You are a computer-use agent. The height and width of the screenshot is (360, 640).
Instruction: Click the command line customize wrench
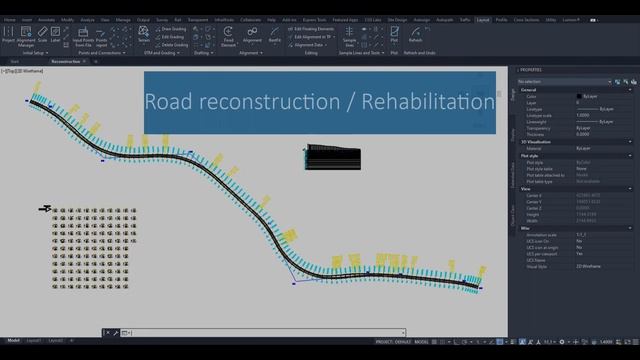pyautogui.click(x=116, y=333)
